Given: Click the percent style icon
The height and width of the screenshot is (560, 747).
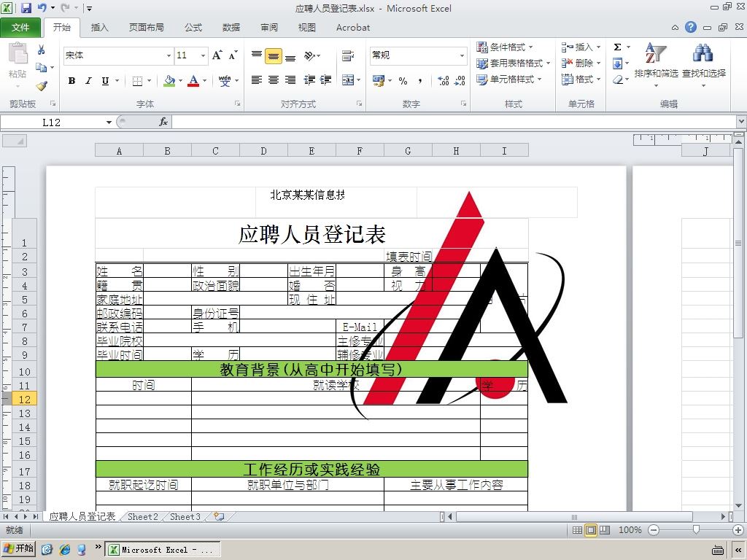Looking at the screenshot, I should (403, 81).
